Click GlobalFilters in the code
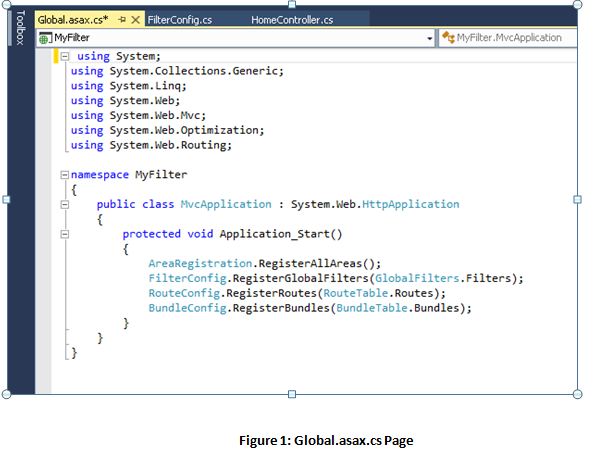Viewport: 593px width, 455px height. click(417, 278)
